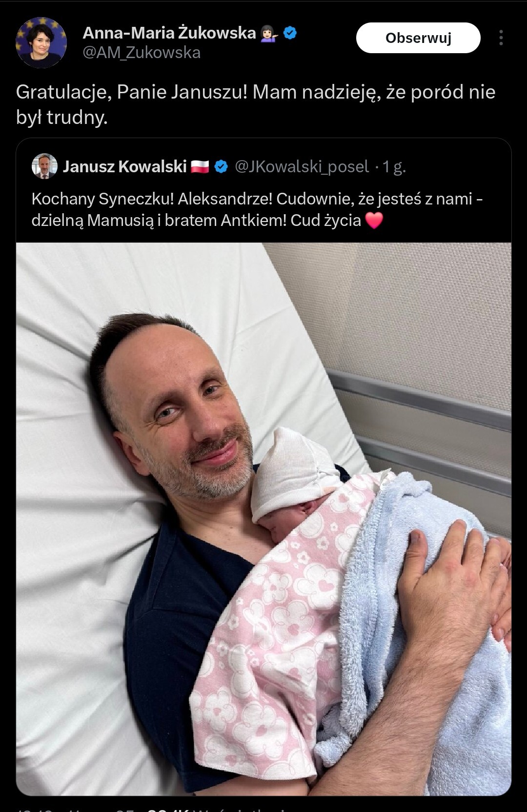
Task: Open the hospital photo of man with newborn
Action: 263,519
